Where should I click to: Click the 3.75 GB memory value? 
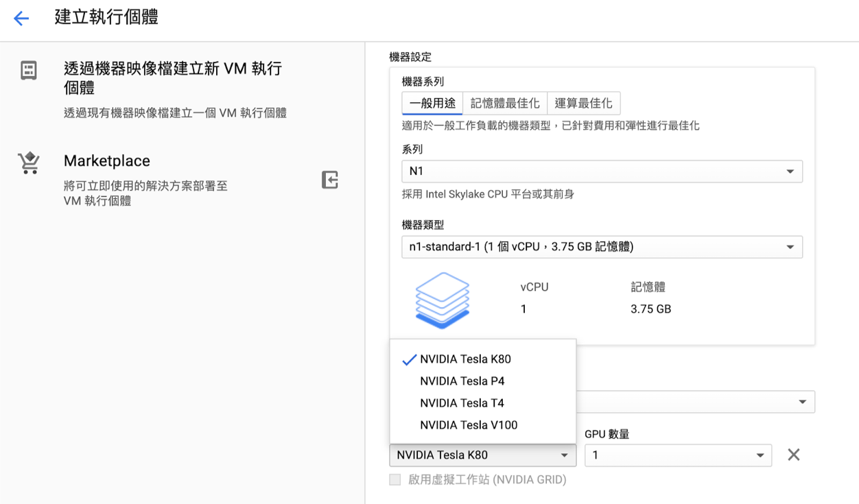coord(650,309)
